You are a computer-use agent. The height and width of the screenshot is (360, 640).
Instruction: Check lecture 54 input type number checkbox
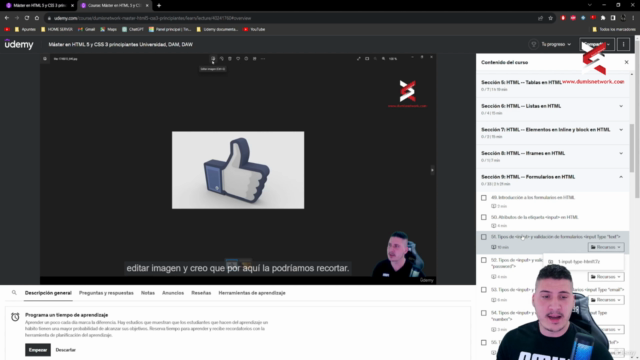coord(484,313)
